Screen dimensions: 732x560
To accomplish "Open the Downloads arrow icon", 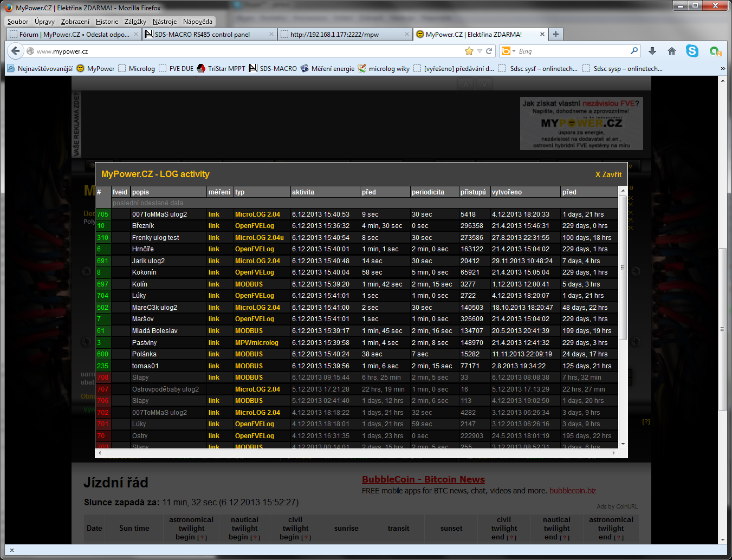I will (x=652, y=51).
